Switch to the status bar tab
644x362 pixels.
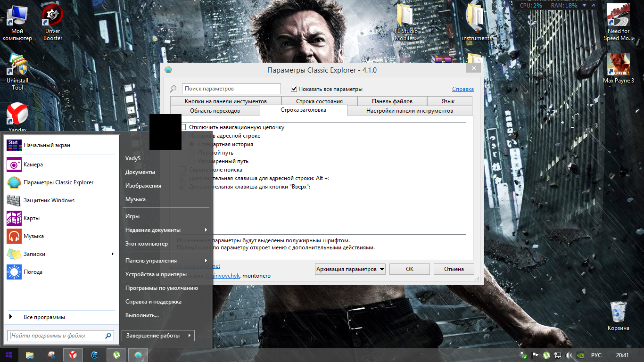319,101
